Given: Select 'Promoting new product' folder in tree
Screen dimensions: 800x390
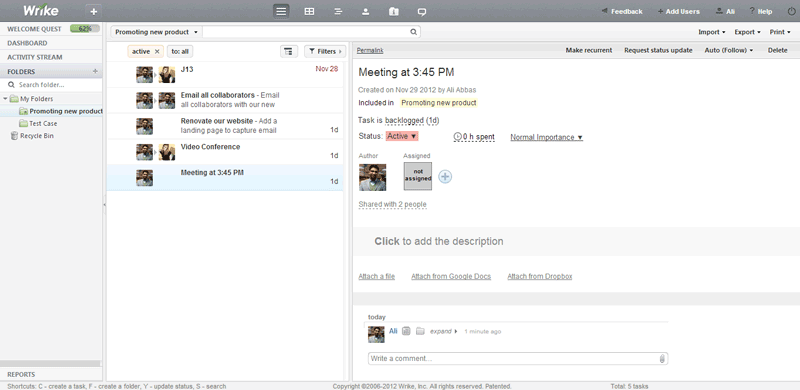Looking at the screenshot, I should (x=60, y=111).
